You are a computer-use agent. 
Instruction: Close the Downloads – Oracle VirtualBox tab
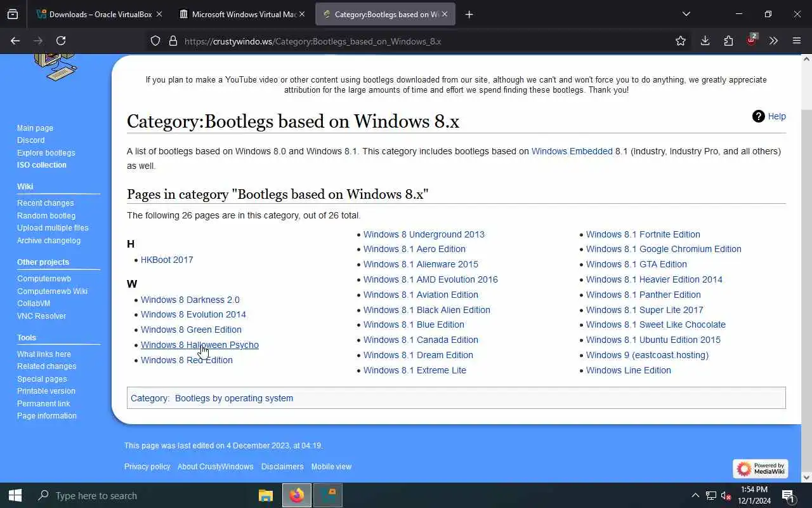[159, 14]
